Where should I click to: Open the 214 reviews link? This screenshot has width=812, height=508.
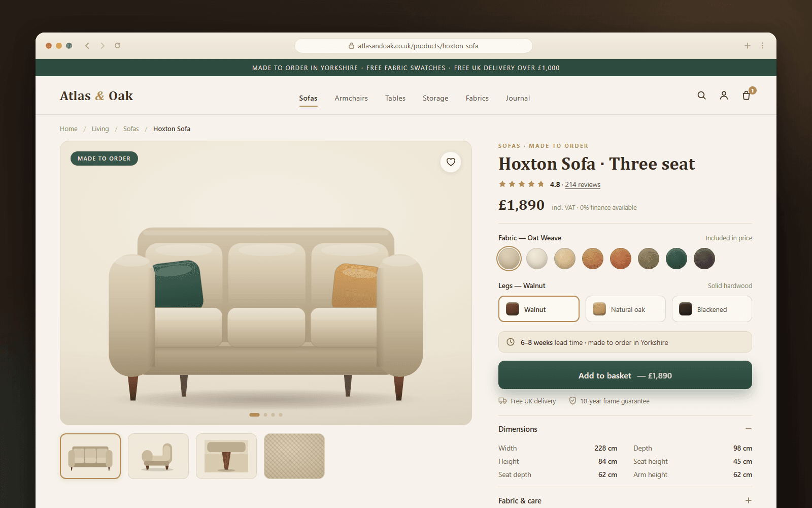tap(583, 184)
